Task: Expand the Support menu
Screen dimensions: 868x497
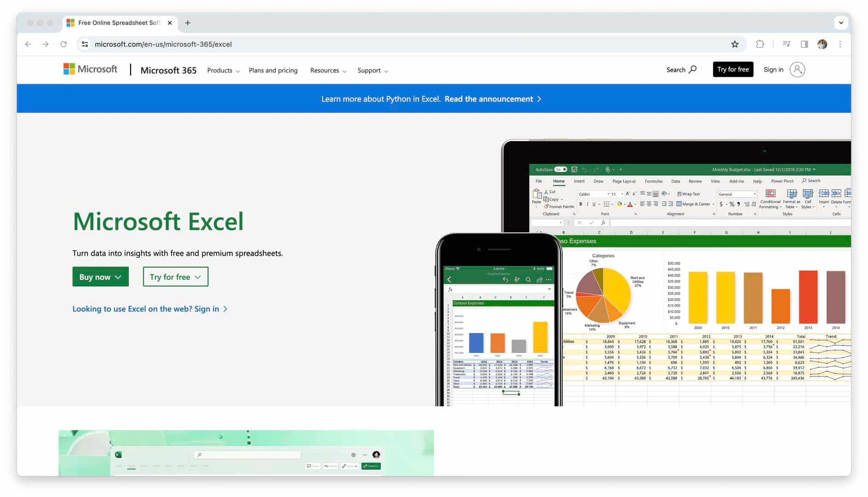Action: click(372, 70)
